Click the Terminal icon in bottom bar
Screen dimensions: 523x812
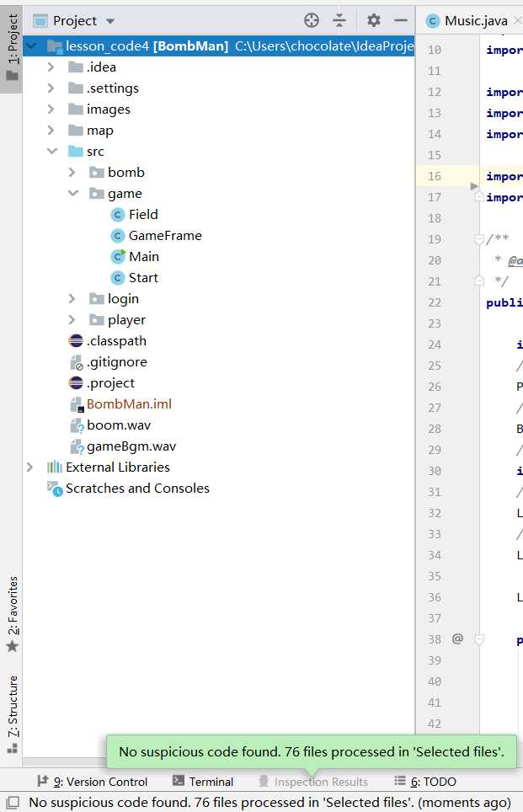click(179, 781)
